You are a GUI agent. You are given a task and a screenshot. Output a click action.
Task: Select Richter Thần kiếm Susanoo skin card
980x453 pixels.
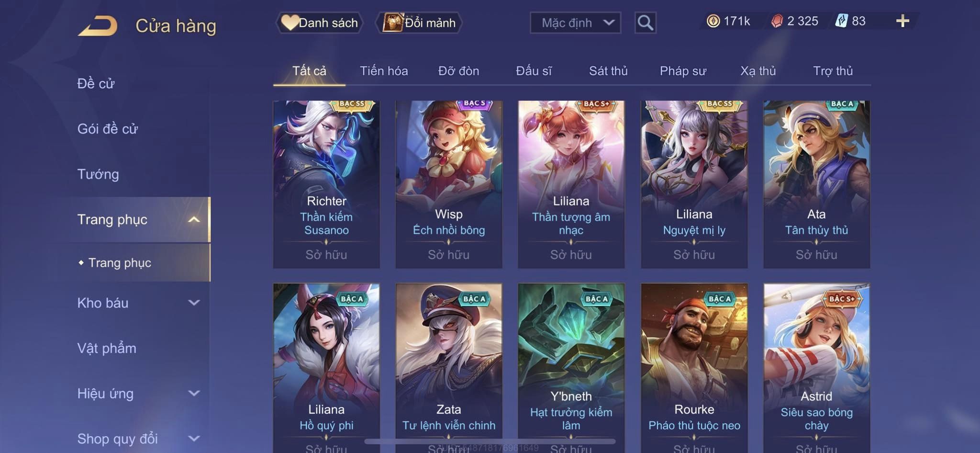[326, 184]
